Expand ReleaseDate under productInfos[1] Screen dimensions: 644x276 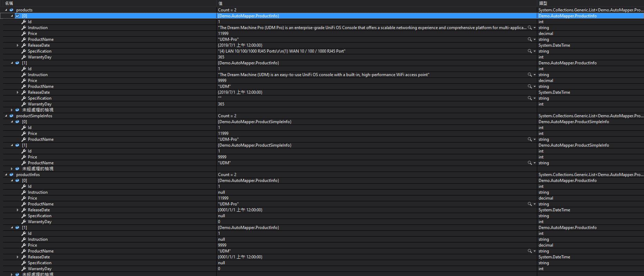[18, 257]
